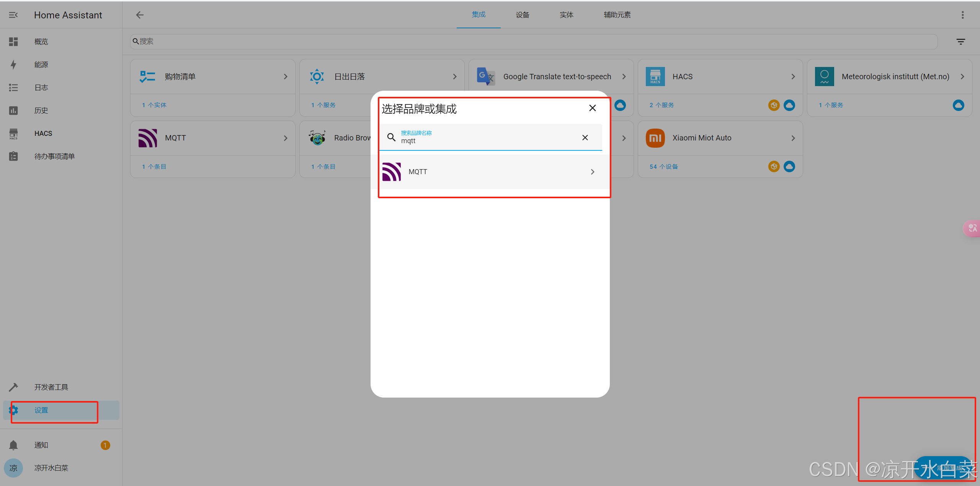Click the Google Translate icon
Image resolution: width=980 pixels, height=486 pixels.
(x=486, y=77)
